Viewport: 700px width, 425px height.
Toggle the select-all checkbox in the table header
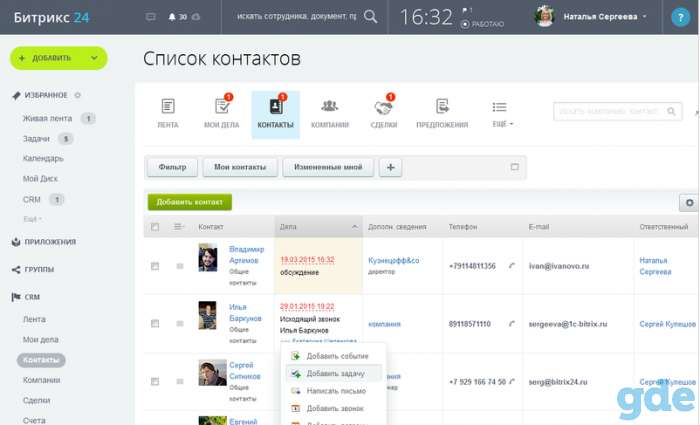click(155, 227)
